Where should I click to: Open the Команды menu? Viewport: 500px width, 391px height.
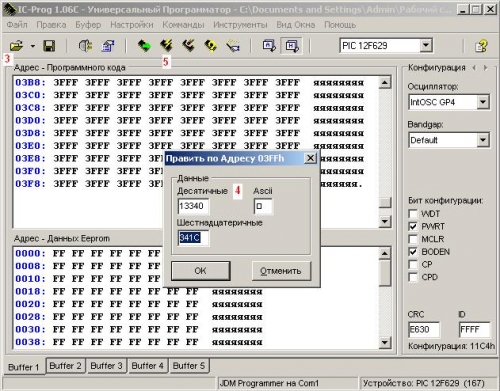point(183,25)
